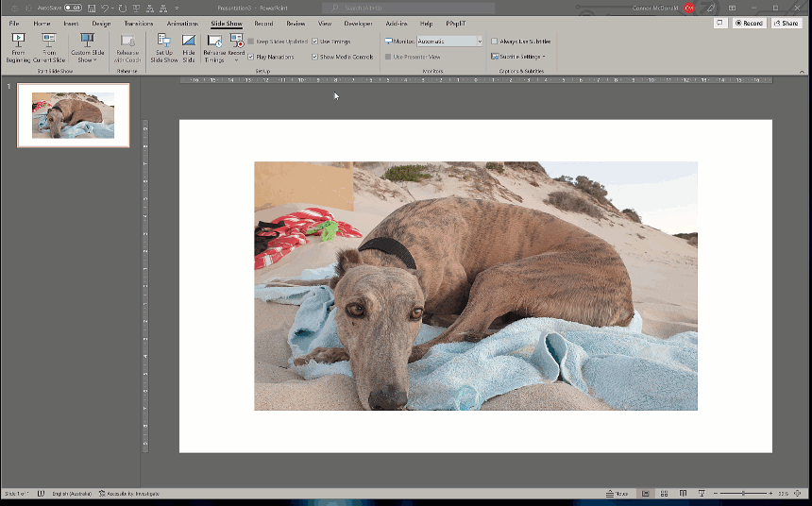Enable Always Use Subtitles checkbox

(494, 42)
